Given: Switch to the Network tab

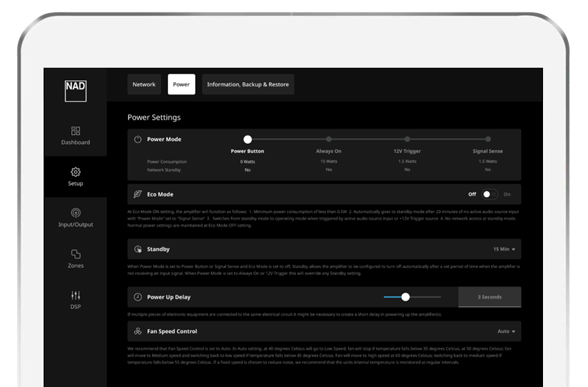Looking at the screenshot, I should pos(144,84).
